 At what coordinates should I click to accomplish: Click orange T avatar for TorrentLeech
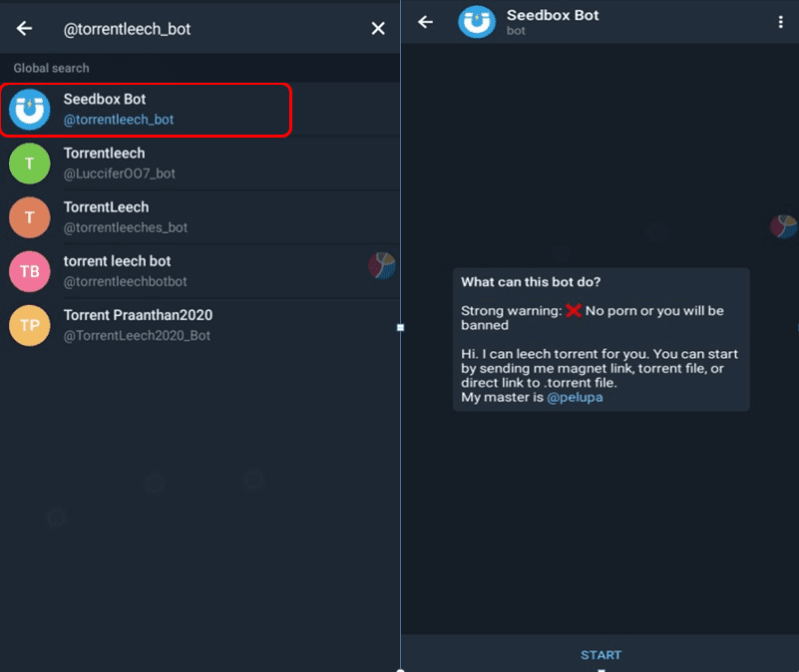30,217
